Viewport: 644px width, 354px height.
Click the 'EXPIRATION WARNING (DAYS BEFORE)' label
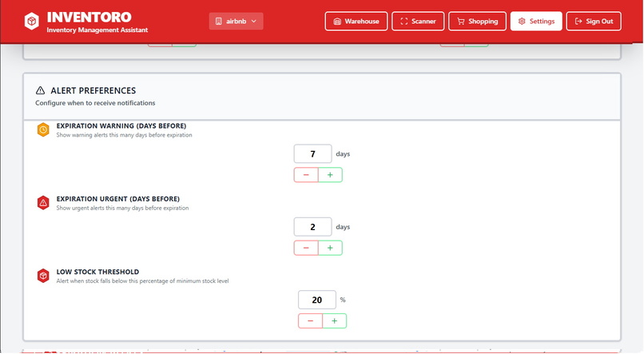pos(121,126)
